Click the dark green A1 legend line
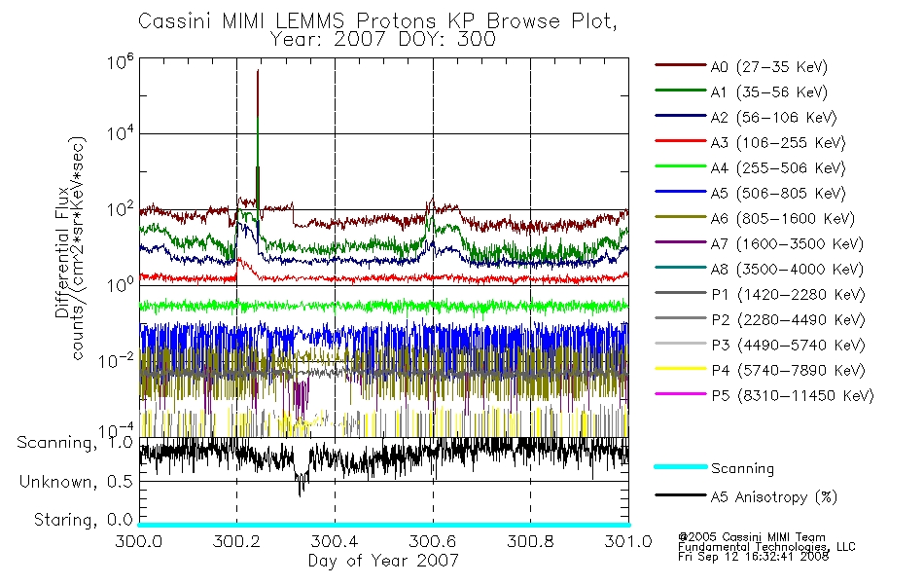The height and width of the screenshot is (584, 924). [681, 91]
